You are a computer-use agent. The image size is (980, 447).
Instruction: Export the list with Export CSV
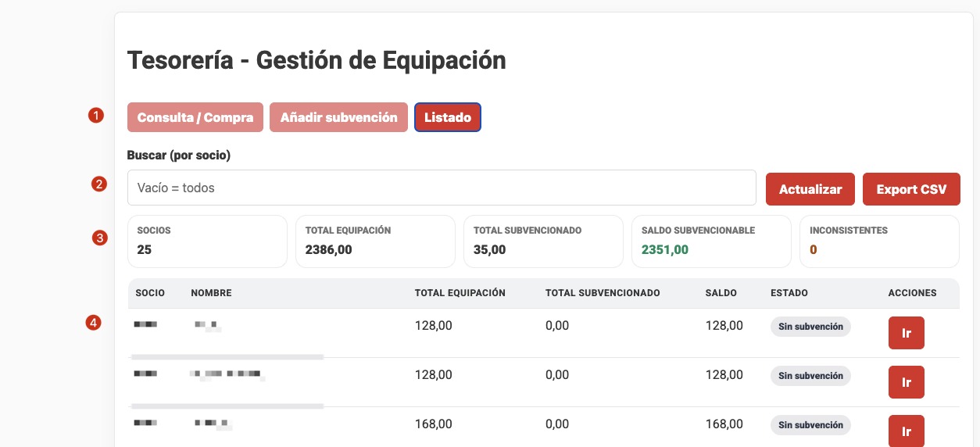[910, 189]
